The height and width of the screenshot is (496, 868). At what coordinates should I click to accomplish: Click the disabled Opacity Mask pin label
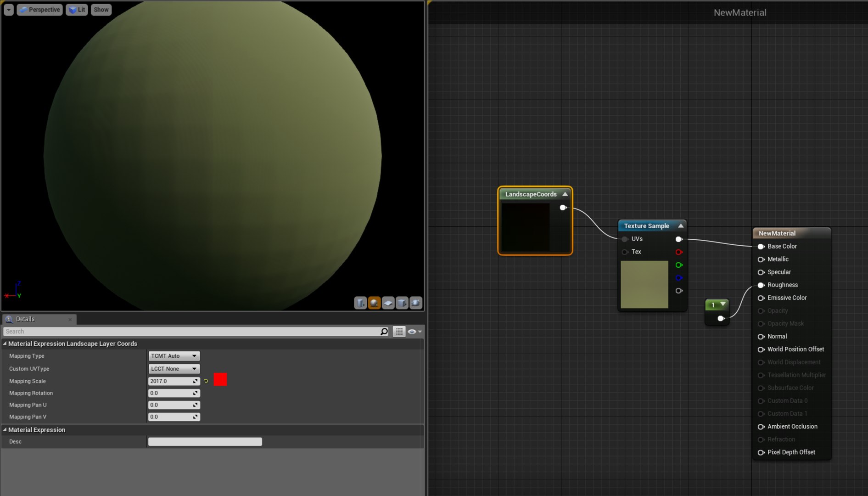[x=786, y=323]
